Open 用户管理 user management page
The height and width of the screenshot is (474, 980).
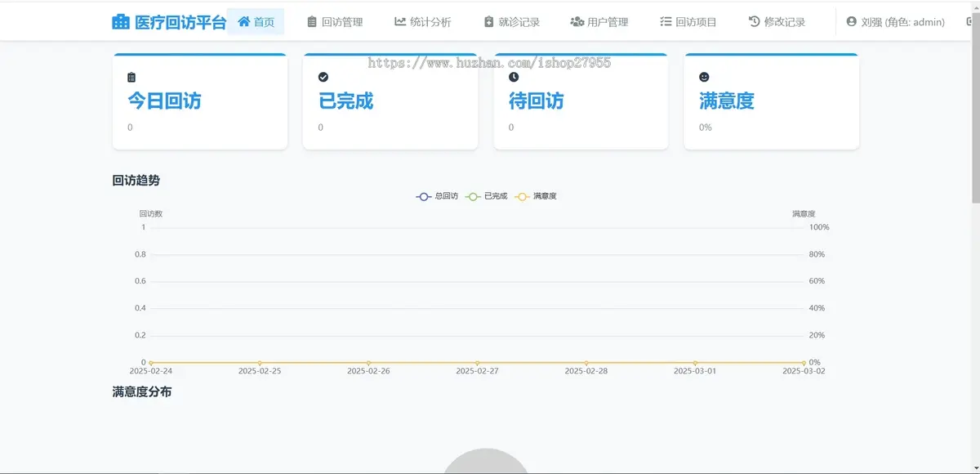coord(599,22)
